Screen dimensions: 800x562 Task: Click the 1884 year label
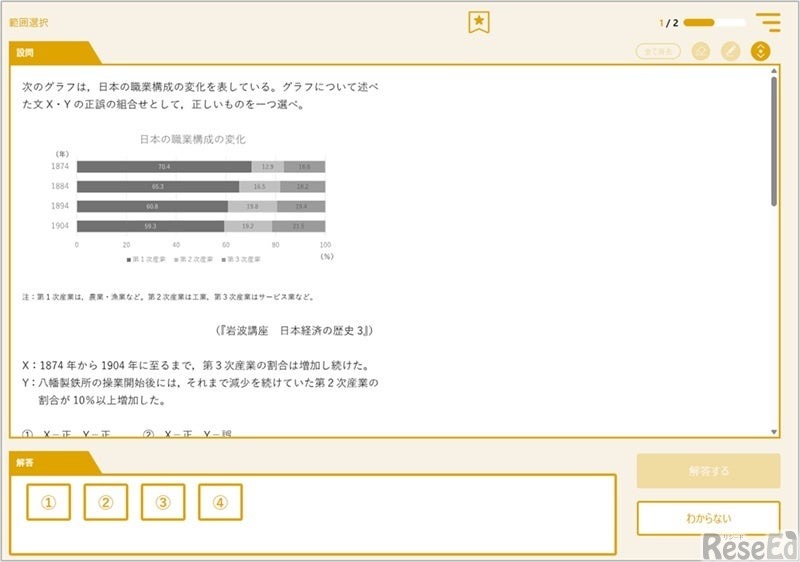coord(60,186)
